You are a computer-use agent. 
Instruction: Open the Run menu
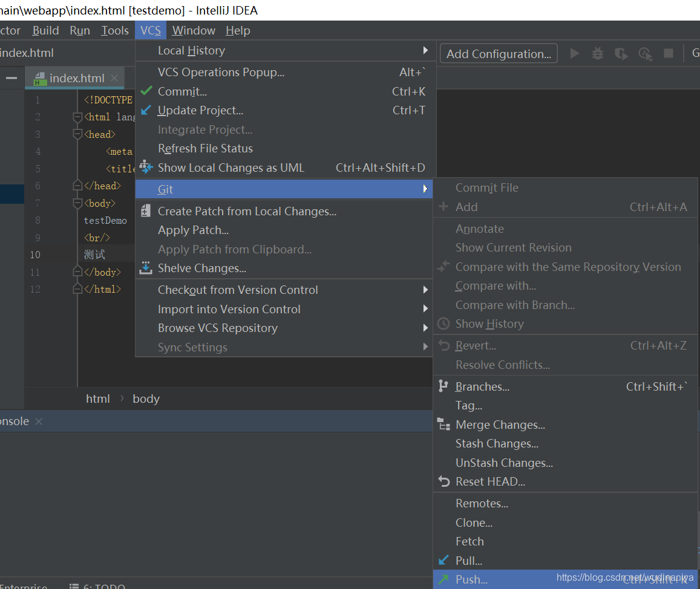click(x=80, y=30)
